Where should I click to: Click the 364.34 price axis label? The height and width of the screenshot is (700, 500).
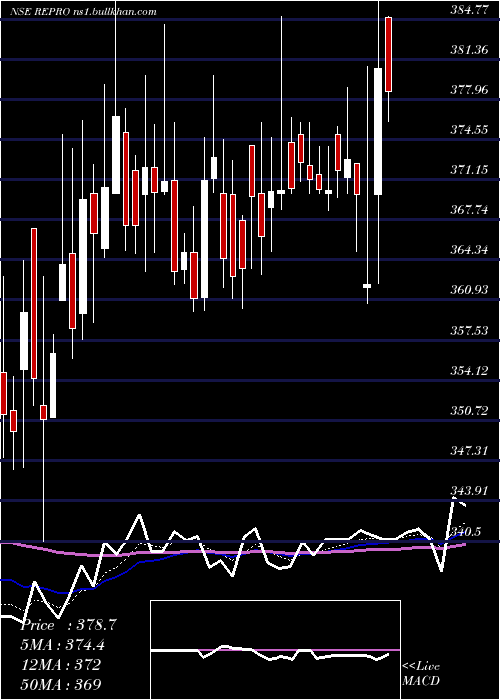469,250
